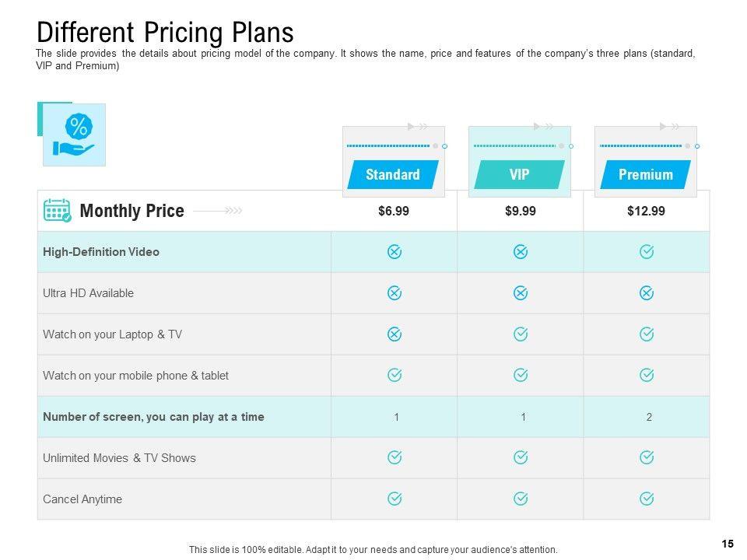This screenshot has width=747, height=560.
Task: Select the Premium plan label
Action: pos(646,175)
